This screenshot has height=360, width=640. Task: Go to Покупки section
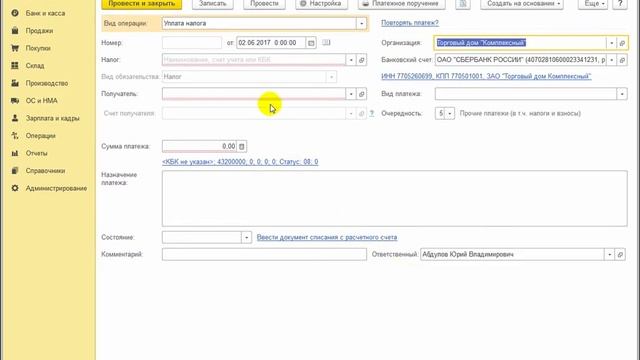click(38, 48)
